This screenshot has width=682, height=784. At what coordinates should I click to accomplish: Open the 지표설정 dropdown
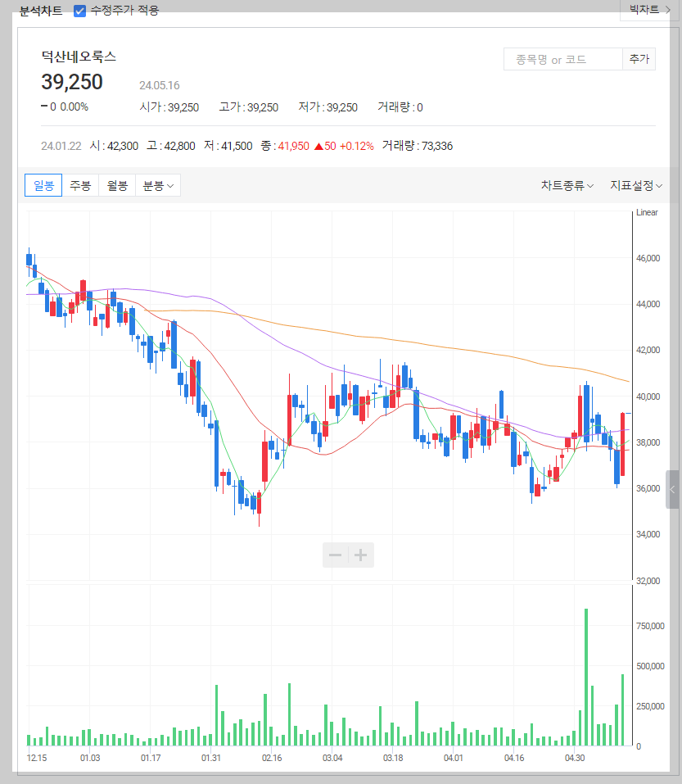coord(636,185)
